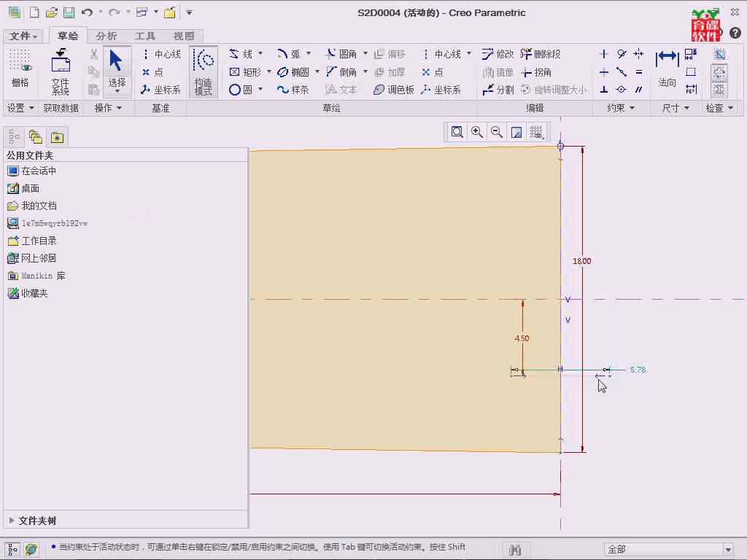Screen dimensions: 747x560
Task: Click Delete Segment (删除段) tool
Action: pos(541,54)
